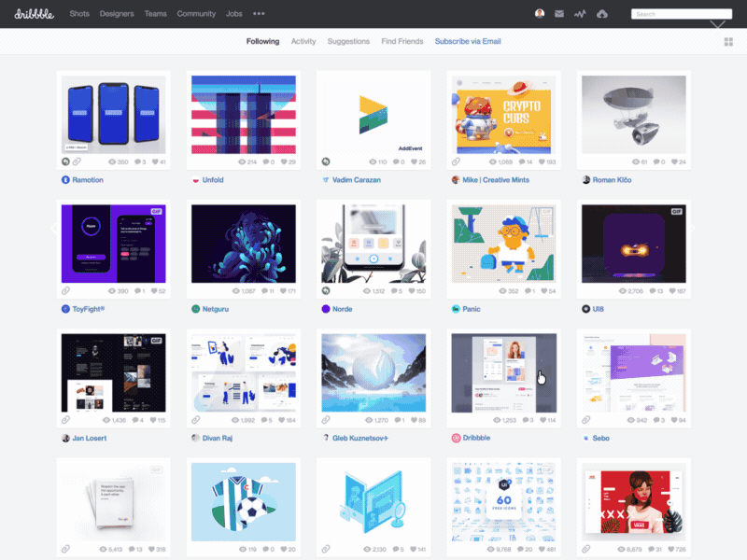The width and height of the screenshot is (747, 560).
Task: Click the upload cloud icon
Action: click(x=602, y=14)
